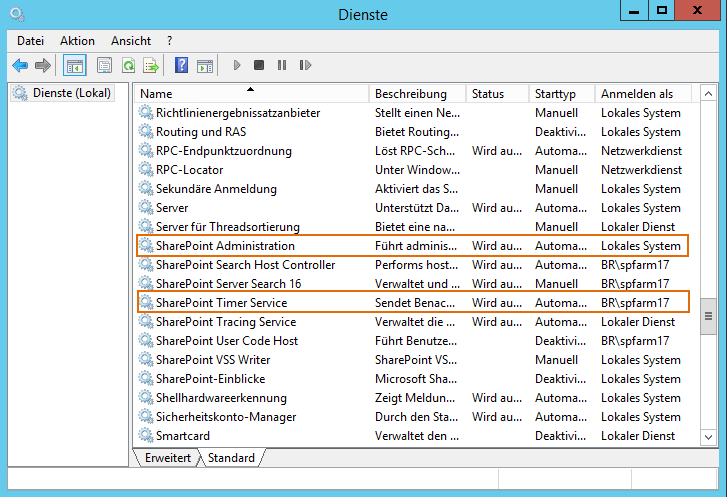Click Starttyp 'Manuell' of SharePoint VSS Writer
This screenshot has height=497, width=727.
pos(556,360)
